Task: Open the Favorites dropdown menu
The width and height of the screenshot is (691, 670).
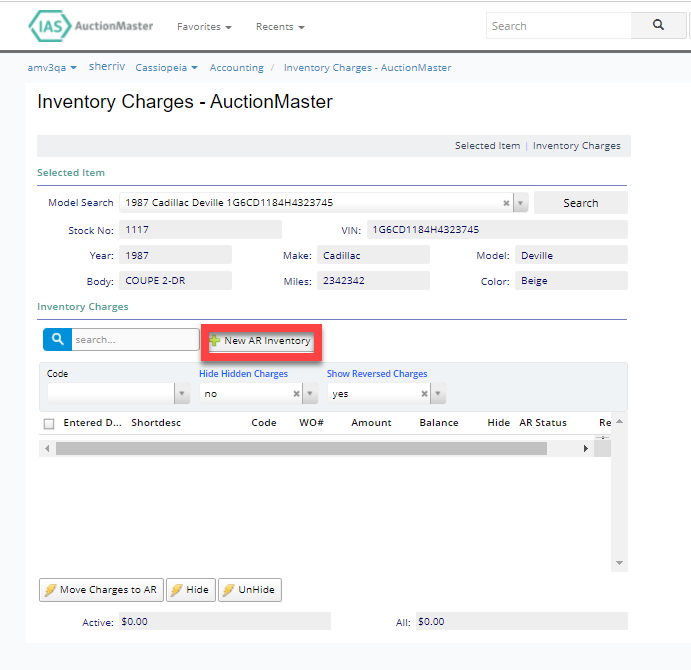Action: [x=204, y=27]
